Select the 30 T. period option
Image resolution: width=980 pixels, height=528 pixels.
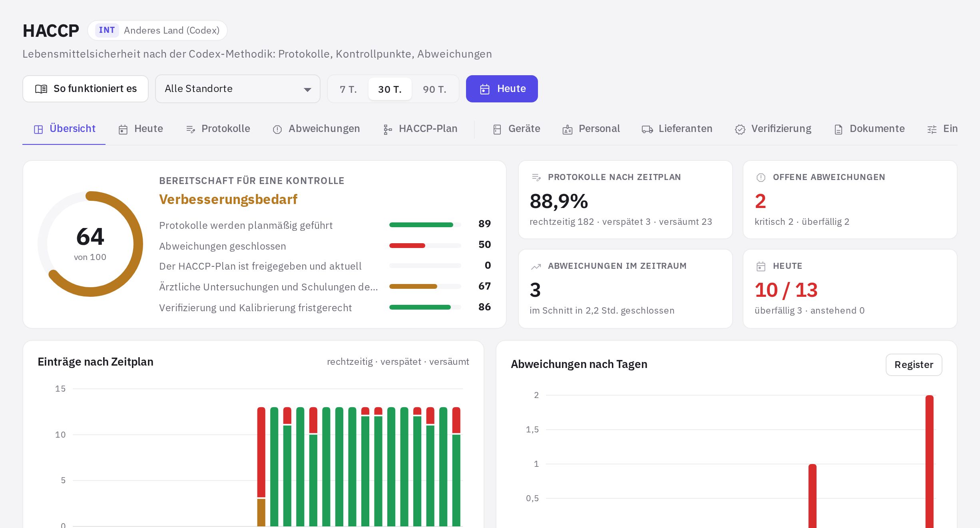point(390,89)
